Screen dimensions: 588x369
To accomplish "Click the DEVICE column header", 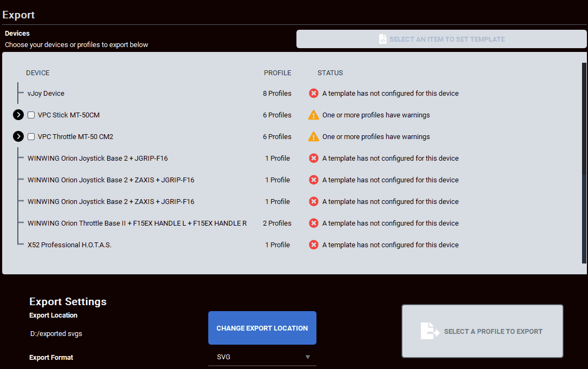I will pos(37,73).
